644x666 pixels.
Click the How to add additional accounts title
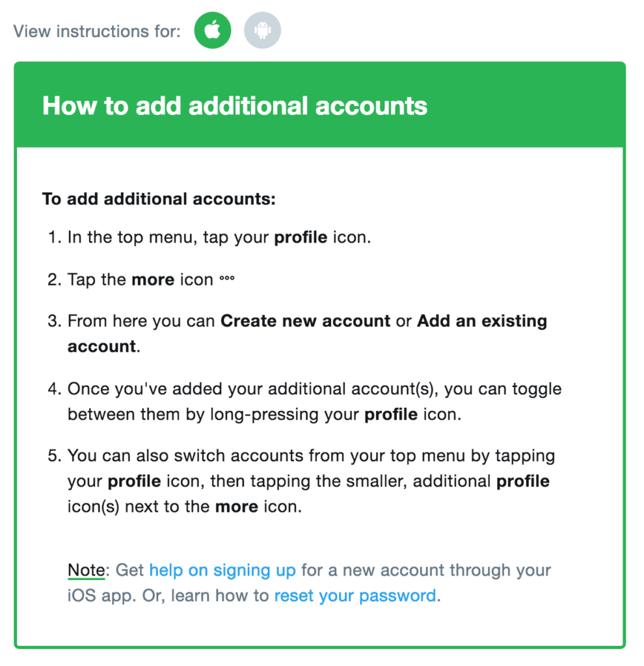[234, 105]
